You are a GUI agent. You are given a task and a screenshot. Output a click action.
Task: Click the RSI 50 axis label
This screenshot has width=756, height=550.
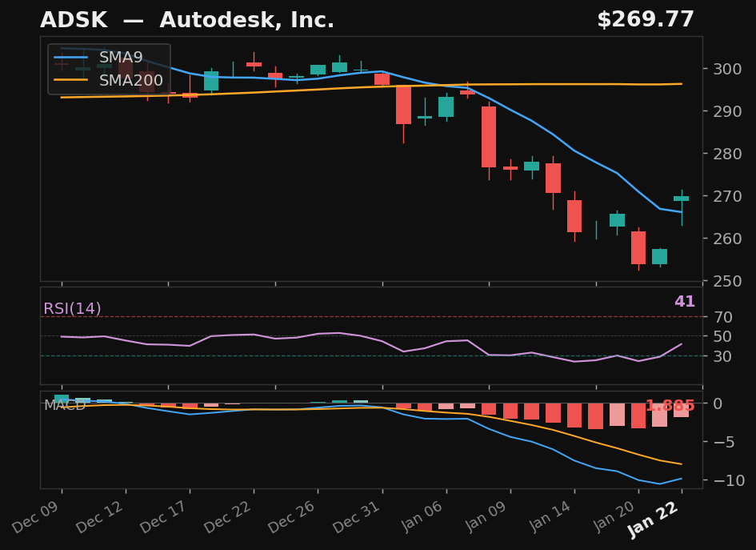coord(723,337)
